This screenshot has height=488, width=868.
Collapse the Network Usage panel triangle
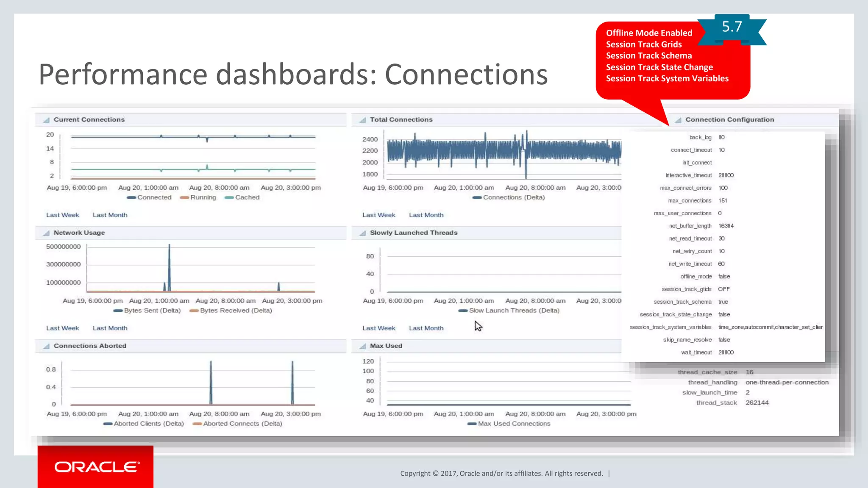(x=46, y=233)
